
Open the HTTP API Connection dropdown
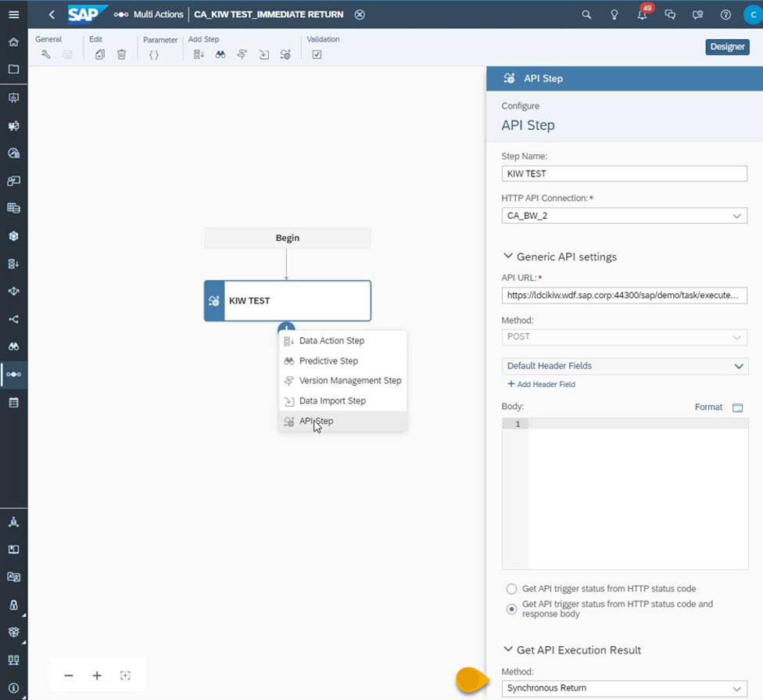tap(625, 216)
